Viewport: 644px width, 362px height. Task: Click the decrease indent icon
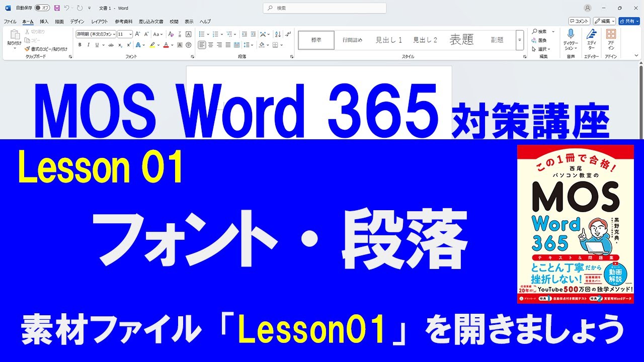pyautogui.click(x=245, y=34)
